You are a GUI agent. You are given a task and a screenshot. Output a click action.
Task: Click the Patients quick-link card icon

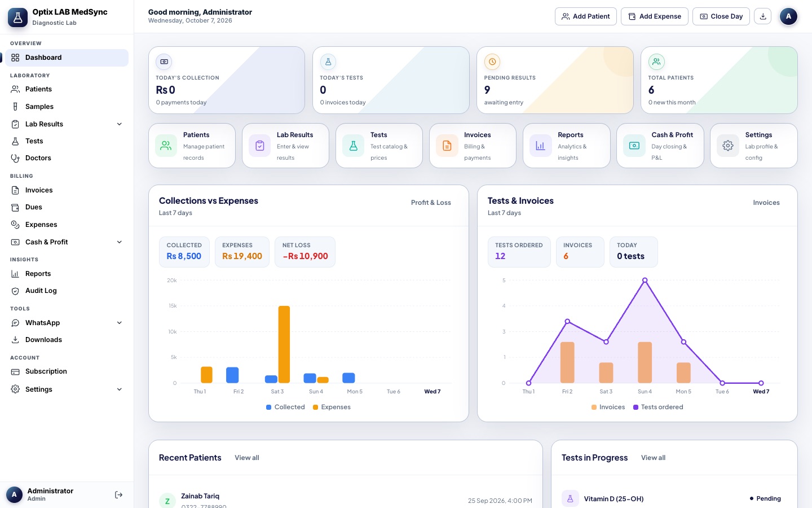166,146
